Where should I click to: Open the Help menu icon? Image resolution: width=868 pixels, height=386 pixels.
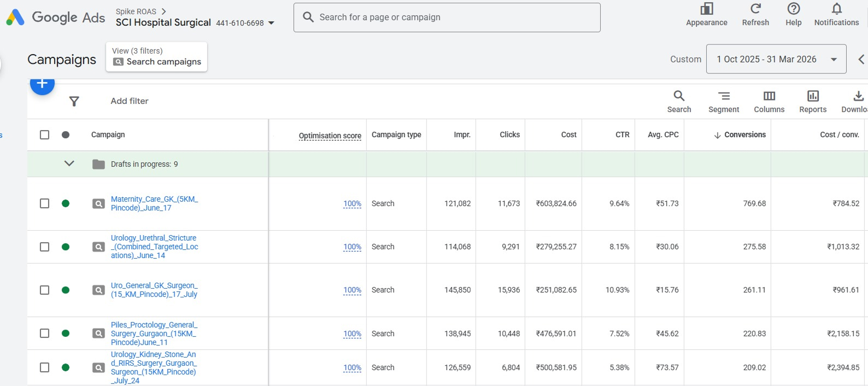click(793, 9)
